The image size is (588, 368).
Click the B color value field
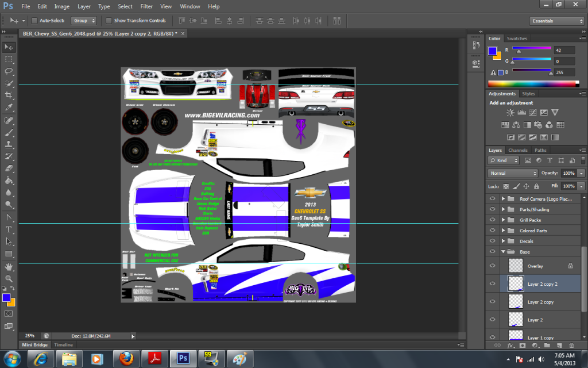[x=564, y=72]
